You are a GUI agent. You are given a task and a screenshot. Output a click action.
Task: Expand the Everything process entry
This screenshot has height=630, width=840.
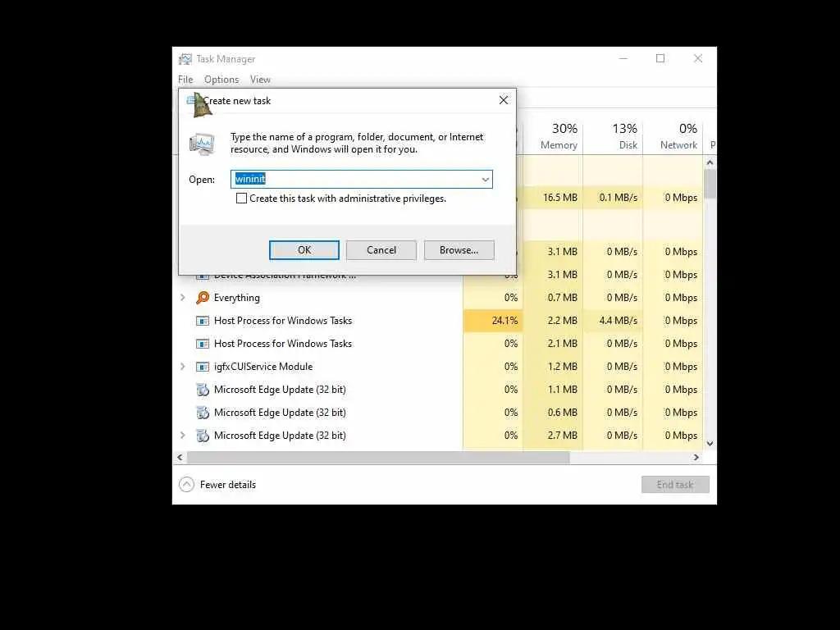tap(183, 297)
